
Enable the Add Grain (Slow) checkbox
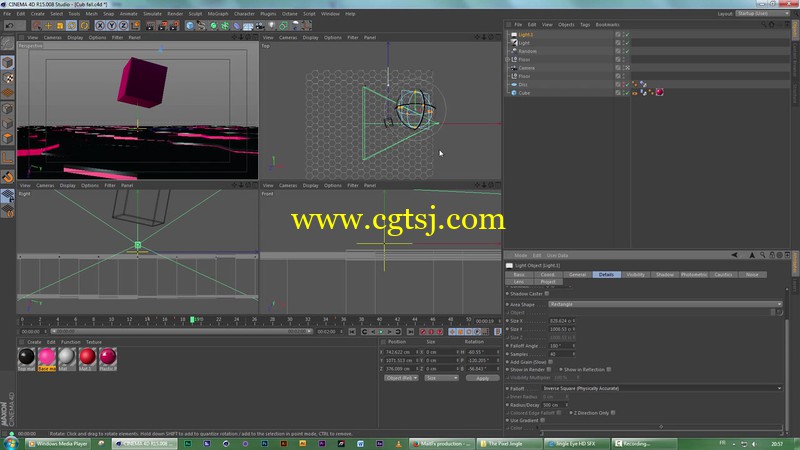551,362
